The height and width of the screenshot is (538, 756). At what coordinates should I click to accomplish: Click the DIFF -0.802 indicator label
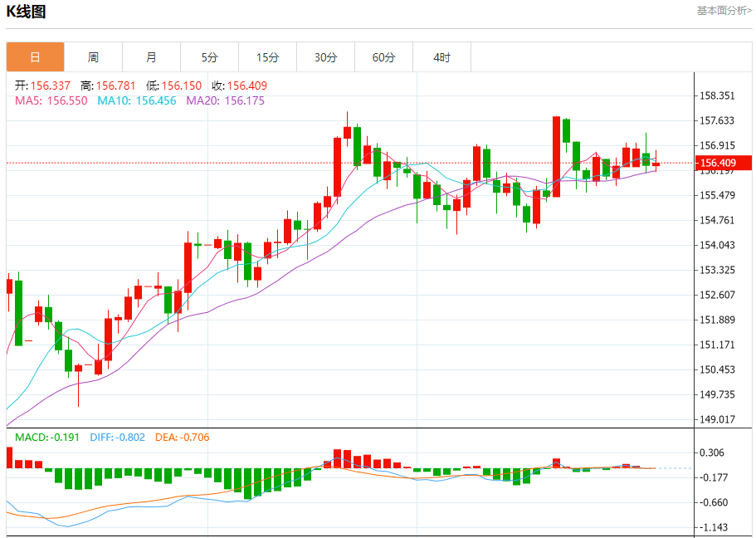click(118, 438)
